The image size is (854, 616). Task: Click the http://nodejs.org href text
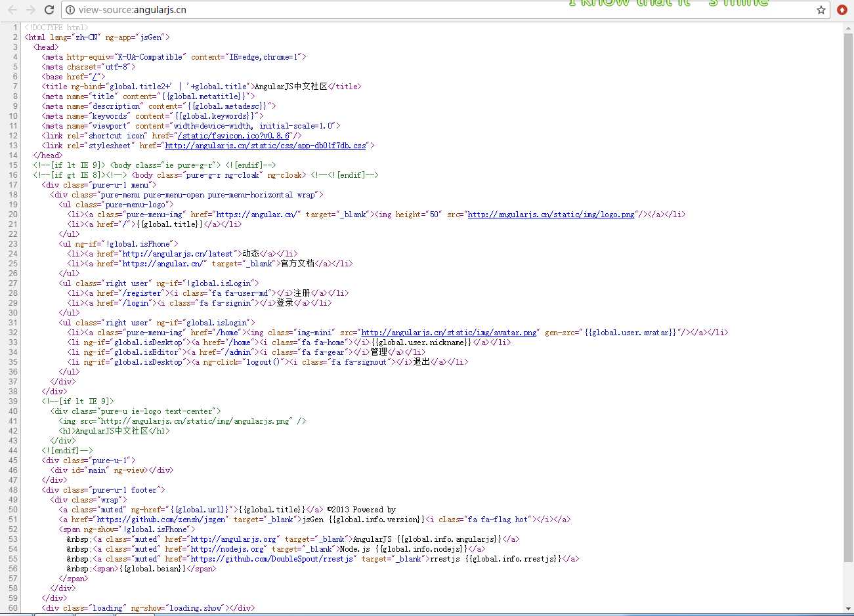point(228,549)
